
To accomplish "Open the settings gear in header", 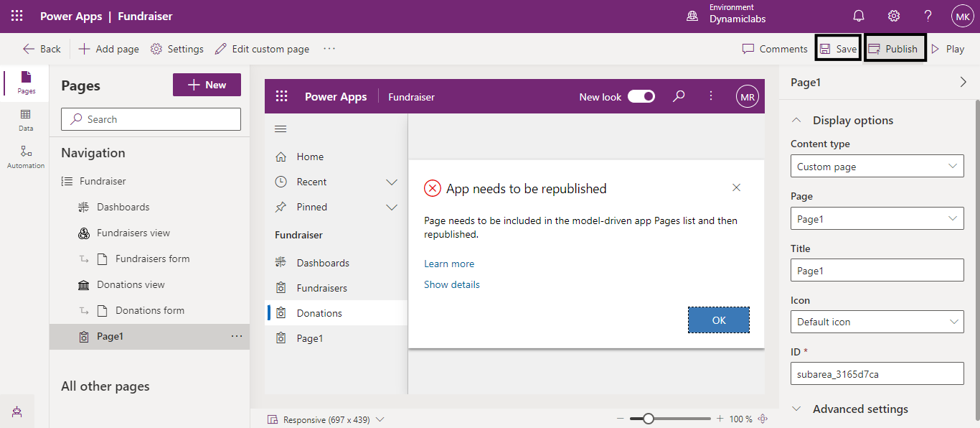I will [x=893, y=16].
